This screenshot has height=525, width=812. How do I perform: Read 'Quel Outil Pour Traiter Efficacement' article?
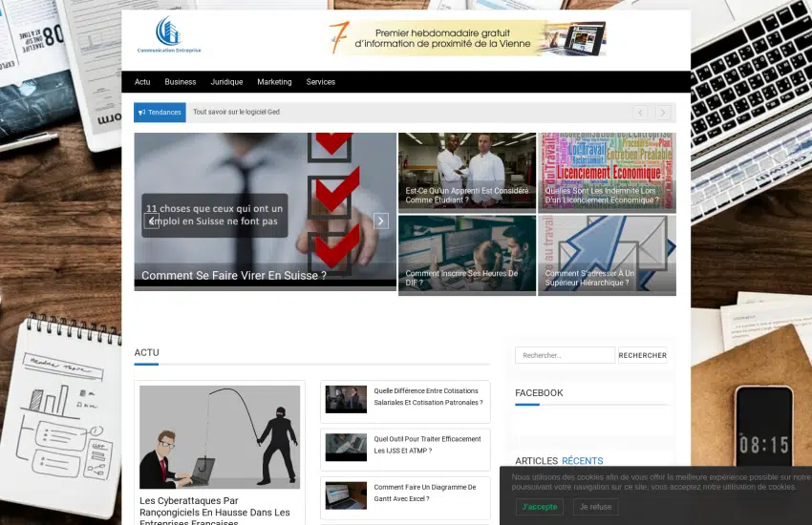coord(427,445)
